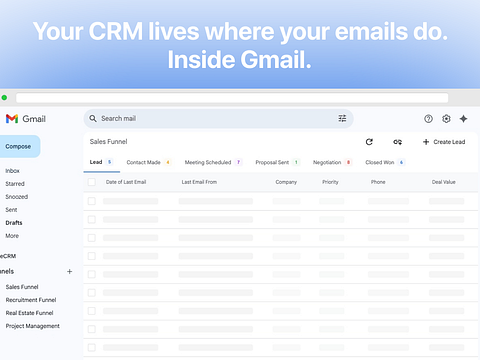Open Project Management funnel

pos(33,326)
